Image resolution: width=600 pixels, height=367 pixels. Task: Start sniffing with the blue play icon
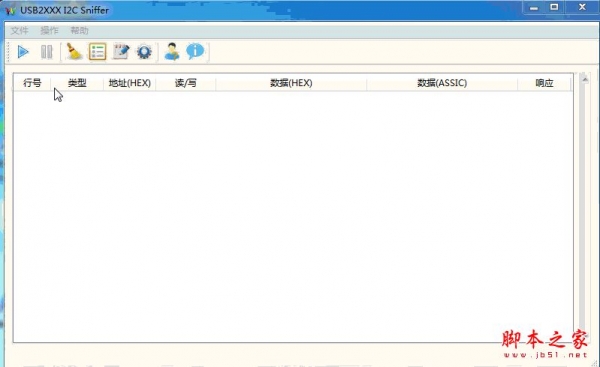point(23,52)
